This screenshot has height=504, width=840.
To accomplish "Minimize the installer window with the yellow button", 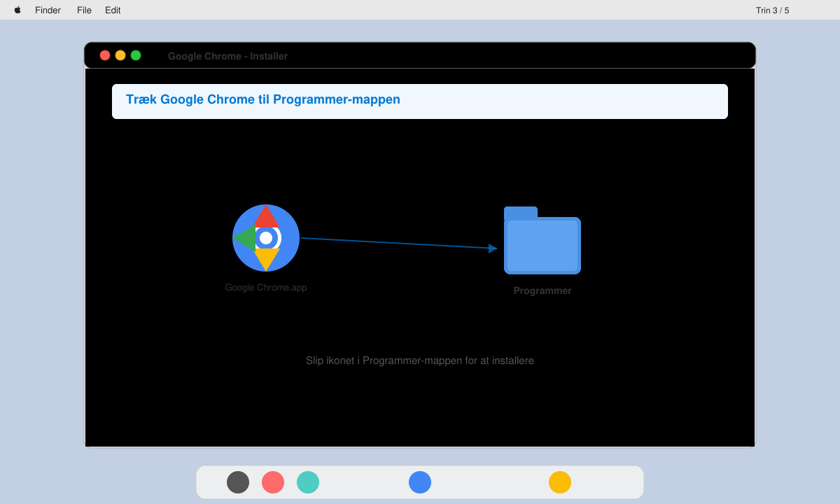I will (x=120, y=55).
